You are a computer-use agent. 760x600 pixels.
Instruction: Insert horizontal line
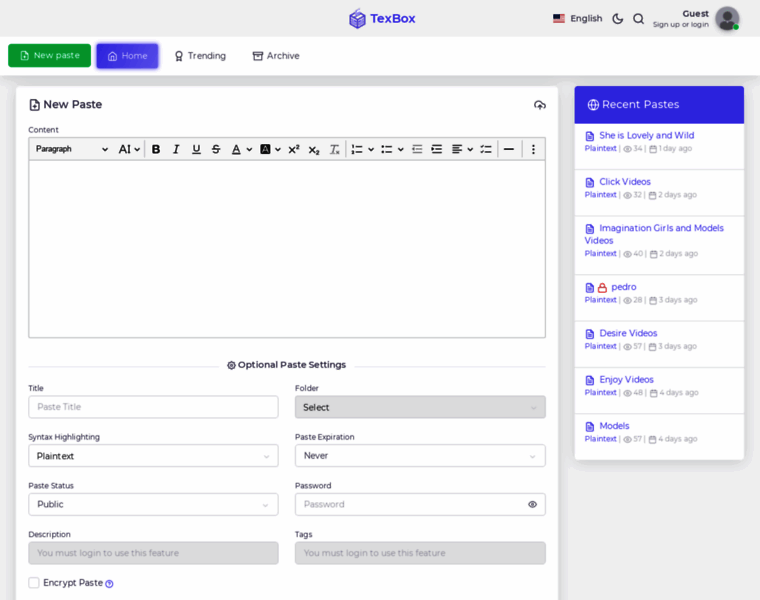coord(508,149)
